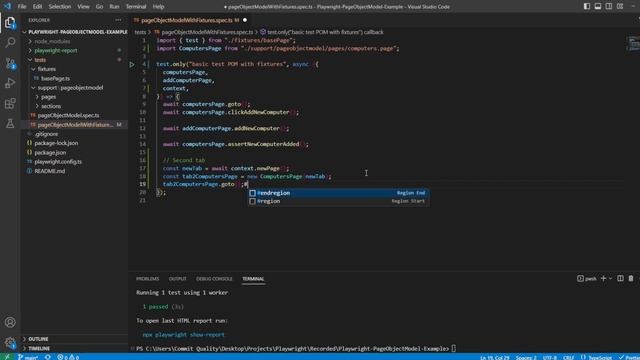
Task: Open the Selection menu
Action: pyautogui.click(x=60, y=7)
